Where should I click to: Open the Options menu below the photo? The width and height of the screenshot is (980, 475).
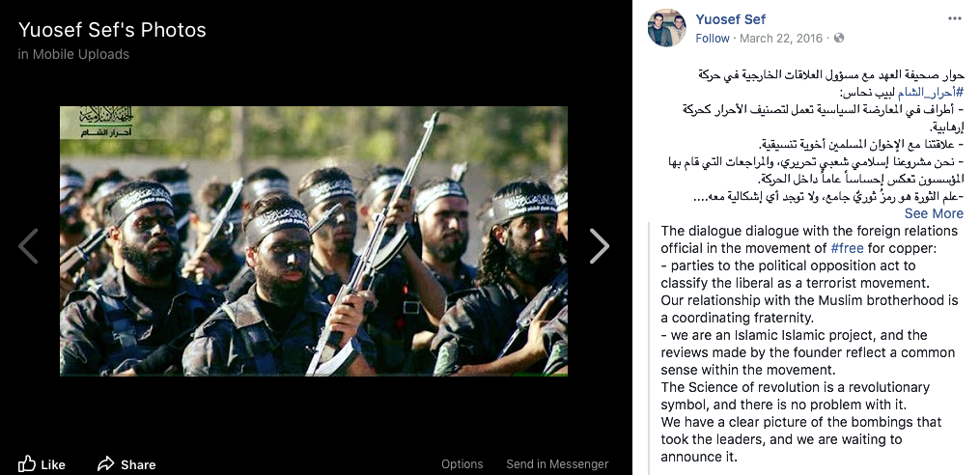coord(462,463)
